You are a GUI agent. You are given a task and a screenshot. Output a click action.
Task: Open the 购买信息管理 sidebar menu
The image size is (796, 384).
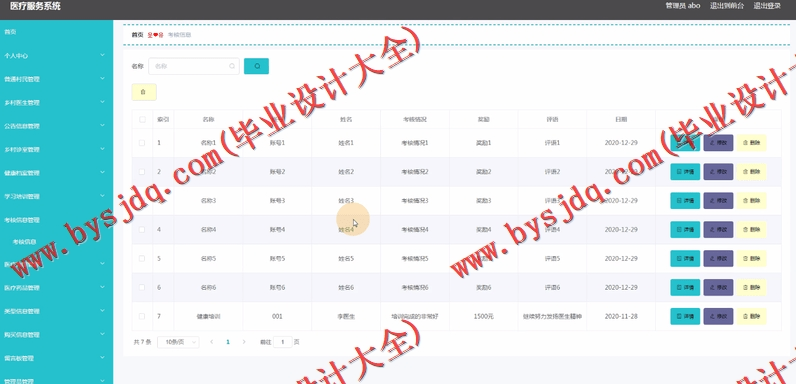pos(56,335)
